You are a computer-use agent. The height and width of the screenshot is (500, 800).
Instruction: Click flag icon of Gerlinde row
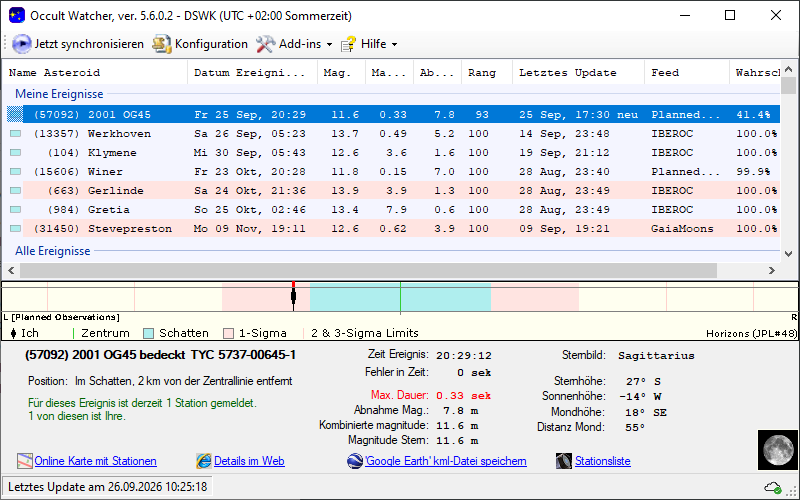(15, 190)
